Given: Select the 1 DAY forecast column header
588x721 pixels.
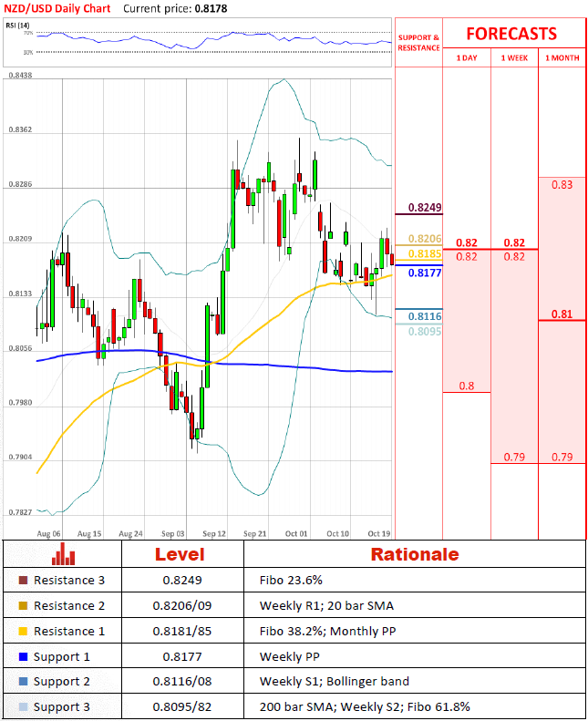Looking at the screenshot, I should tap(466, 58).
